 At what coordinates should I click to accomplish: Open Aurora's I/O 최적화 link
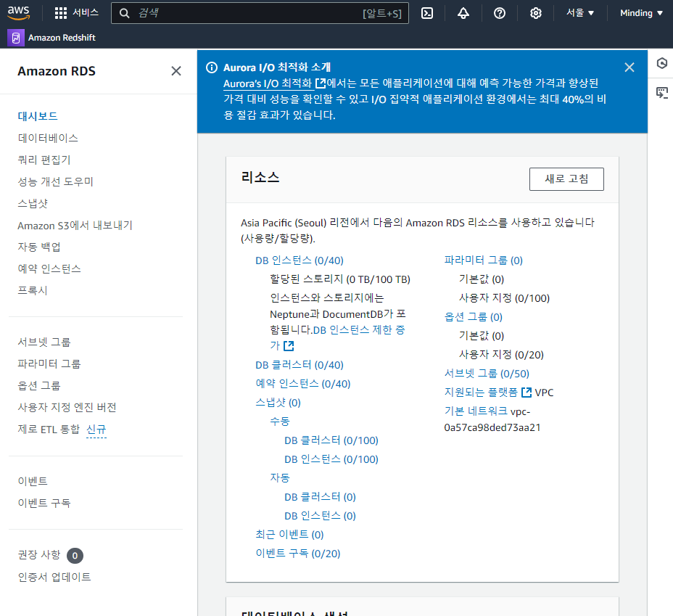click(x=275, y=83)
